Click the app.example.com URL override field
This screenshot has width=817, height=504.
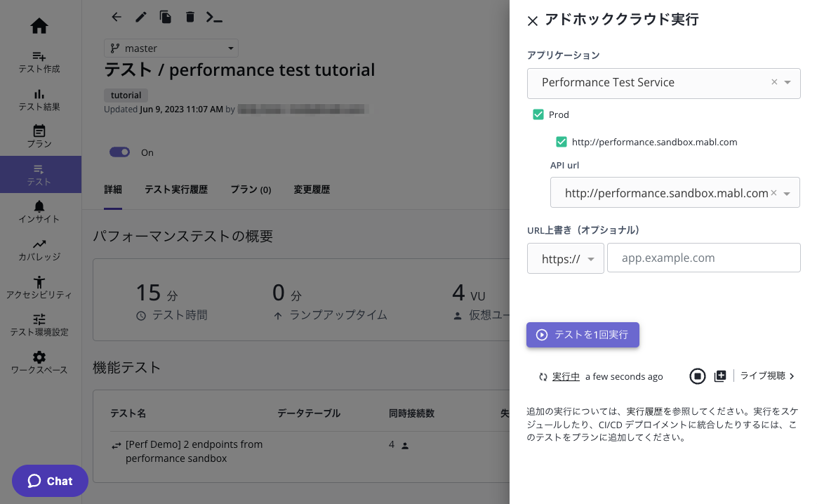coord(703,258)
